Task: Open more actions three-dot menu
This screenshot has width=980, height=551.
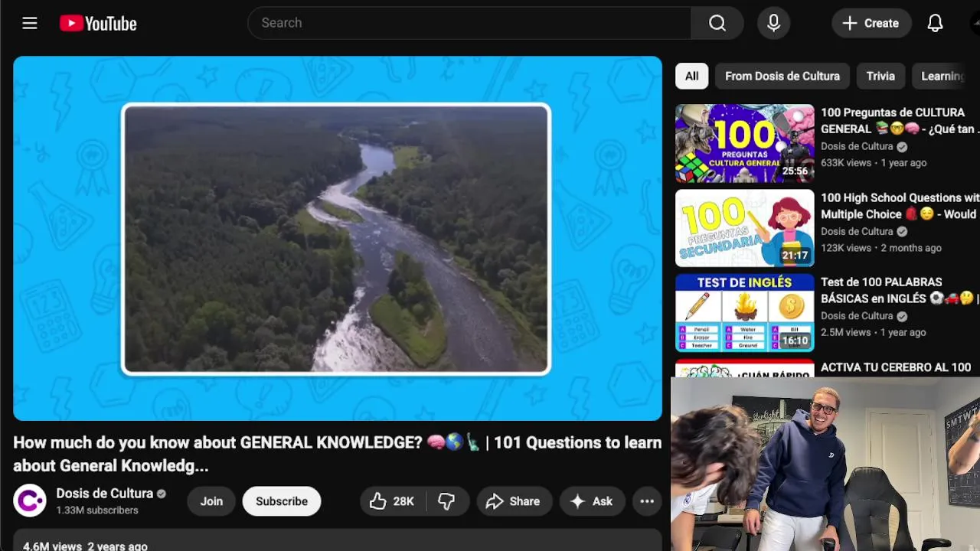Action: pyautogui.click(x=647, y=501)
